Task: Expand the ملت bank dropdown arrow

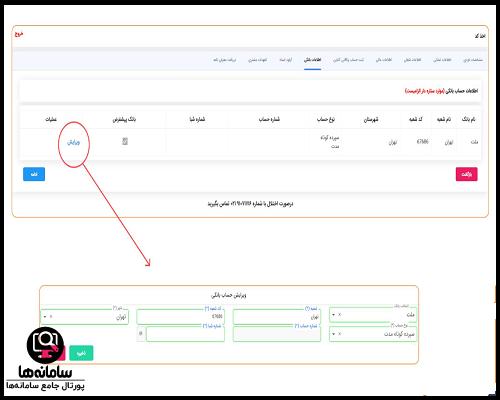Action: 333,315
